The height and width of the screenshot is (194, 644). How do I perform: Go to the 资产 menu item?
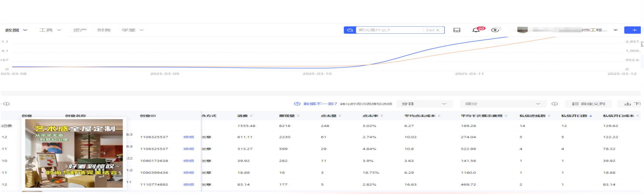point(80,30)
